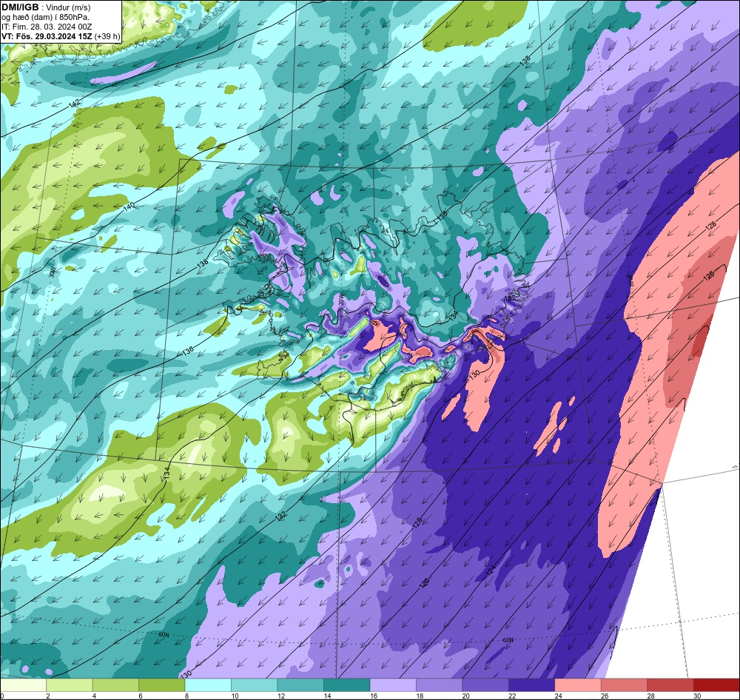
Task: Select the olive green 6–8 m/s legend swatch
Action: tap(162, 685)
